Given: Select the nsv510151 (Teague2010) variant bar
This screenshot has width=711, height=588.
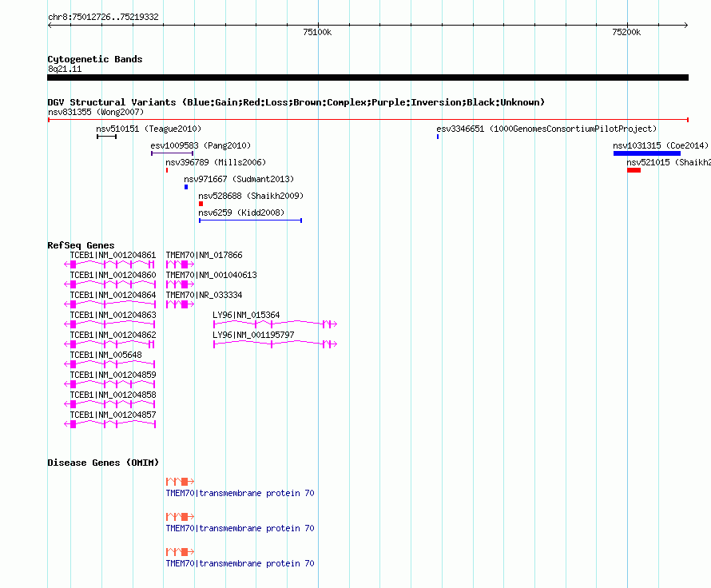Looking at the screenshot, I should (x=106, y=137).
